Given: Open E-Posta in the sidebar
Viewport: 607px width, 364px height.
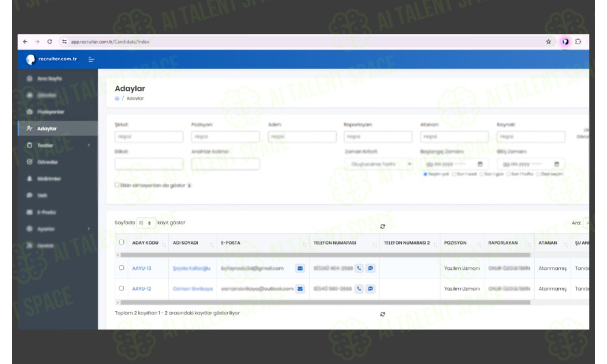Looking at the screenshot, I should pos(47,212).
